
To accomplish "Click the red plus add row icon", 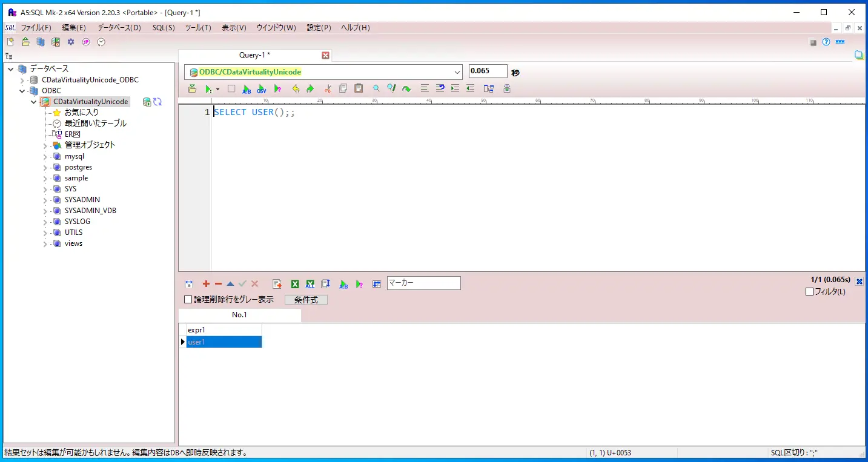I will [x=206, y=284].
